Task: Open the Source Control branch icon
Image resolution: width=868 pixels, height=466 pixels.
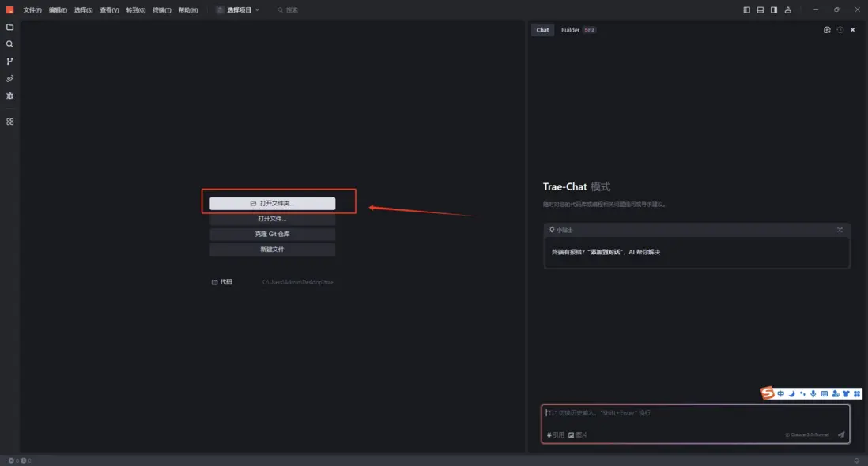Action: click(x=10, y=62)
